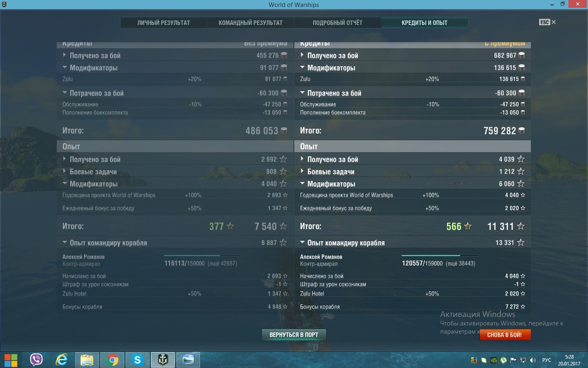Collapse experience Модификаторы in left column
The width and height of the screenshot is (588, 368).
pyautogui.click(x=65, y=184)
